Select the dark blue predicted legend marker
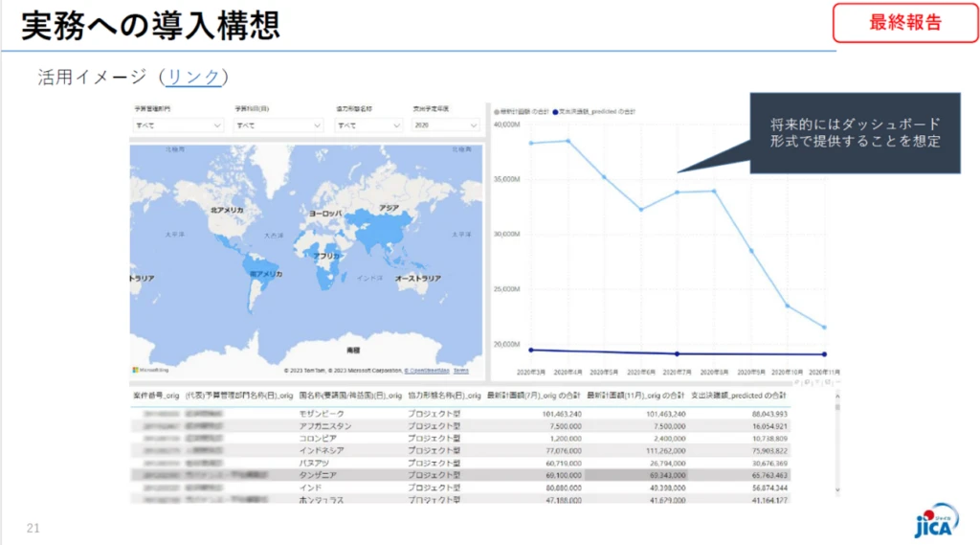The width and height of the screenshot is (980, 545). (555, 112)
